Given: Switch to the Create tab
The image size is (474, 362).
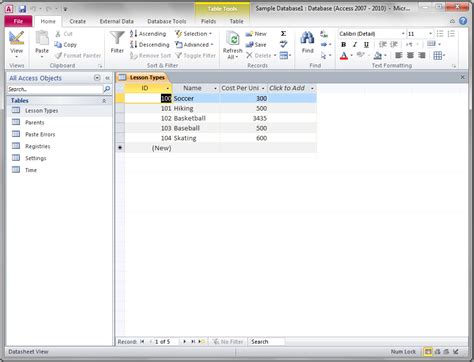Looking at the screenshot, I should click(78, 21).
